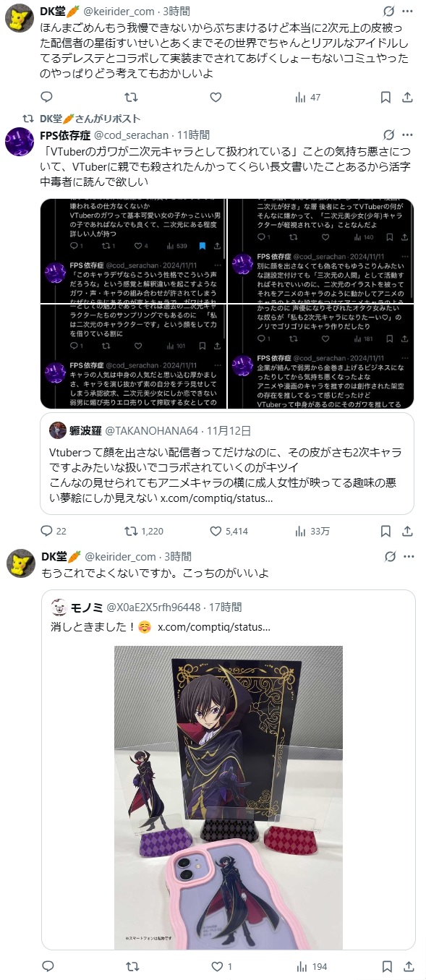Open top-left screenshot in image grid
This screenshot has width=426, height=980.
click(x=133, y=250)
